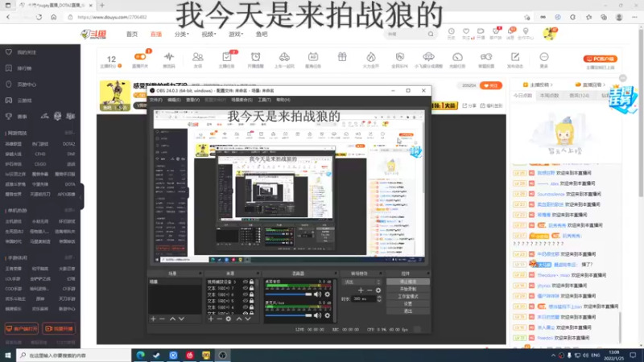644x362 pixels.
Task: Open the 发布动态 edit pencil icon
Action: 515,57
